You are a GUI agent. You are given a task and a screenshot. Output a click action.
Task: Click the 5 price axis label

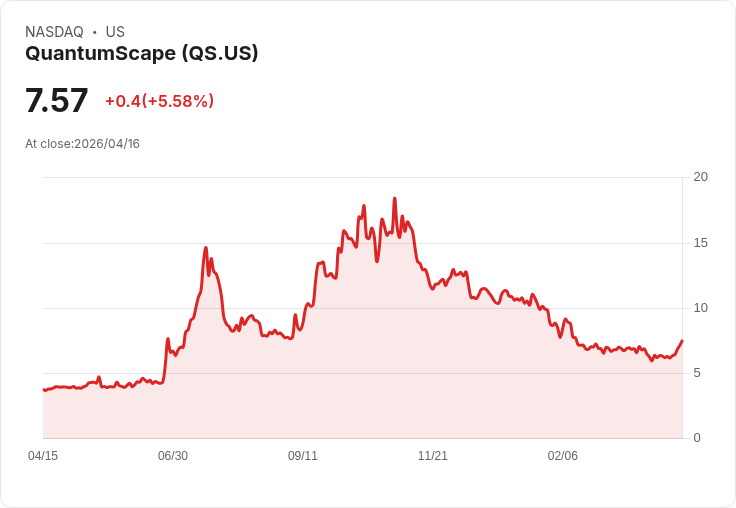pos(697,373)
